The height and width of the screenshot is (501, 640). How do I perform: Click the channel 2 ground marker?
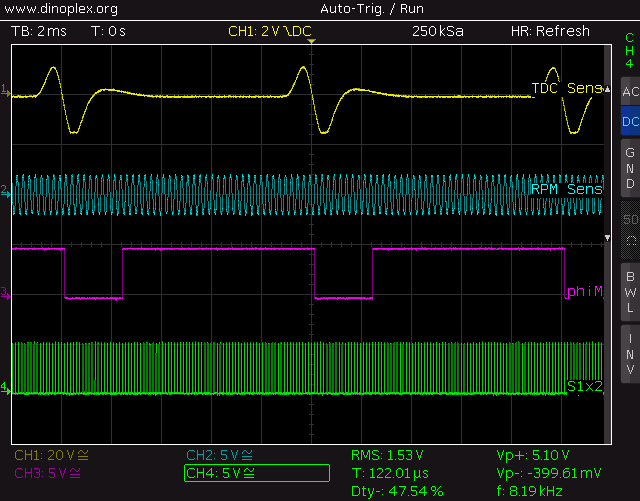point(6,190)
